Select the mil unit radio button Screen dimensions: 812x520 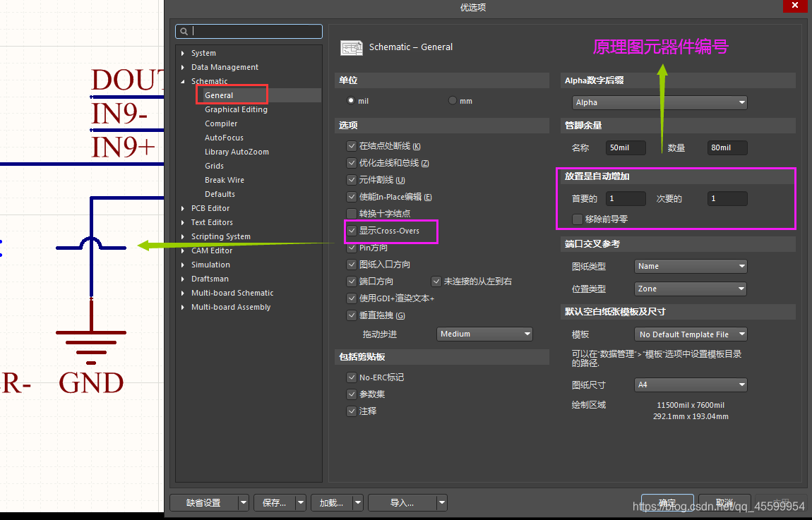351,100
